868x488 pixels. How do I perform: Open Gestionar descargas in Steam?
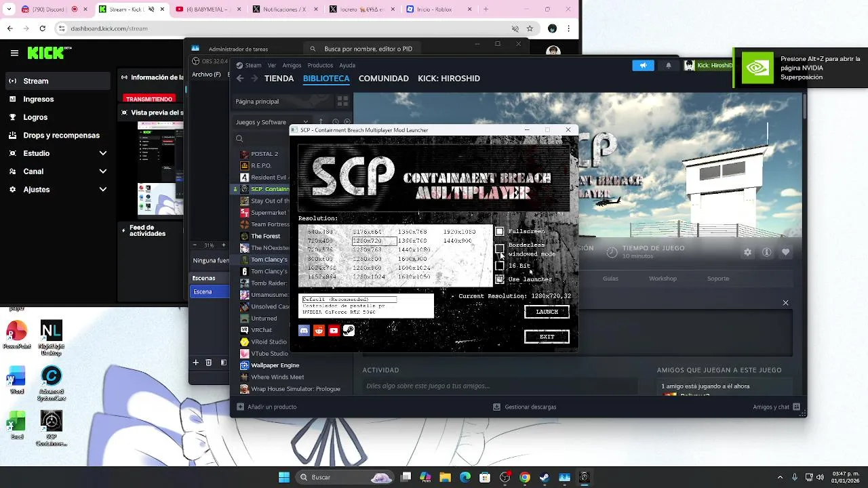click(524, 407)
